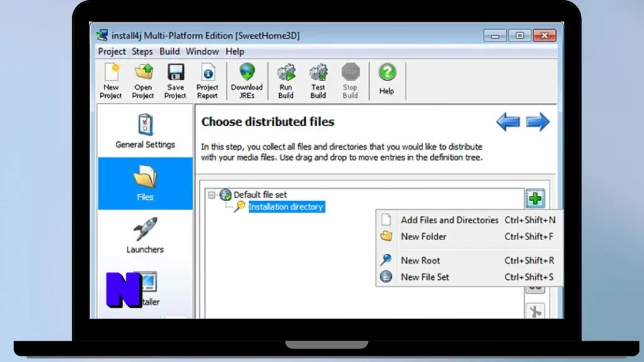Open the Help menu in menu bar
The height and width of the screenshot is (362, 644).
(235, 52)
